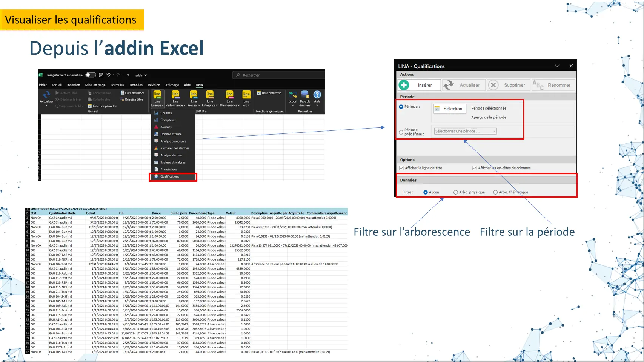
Task: Click the Undo arrow icon
Action: pos(108,75)
